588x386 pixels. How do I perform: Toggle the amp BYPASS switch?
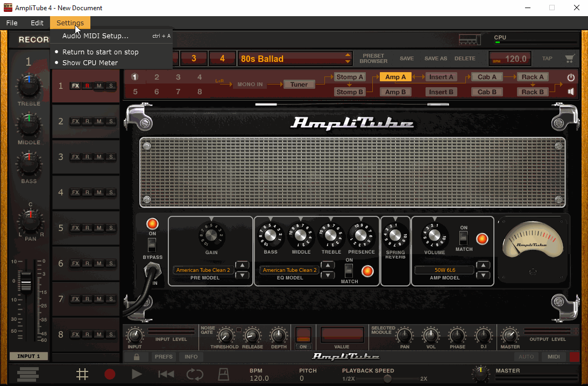[152, 245]
